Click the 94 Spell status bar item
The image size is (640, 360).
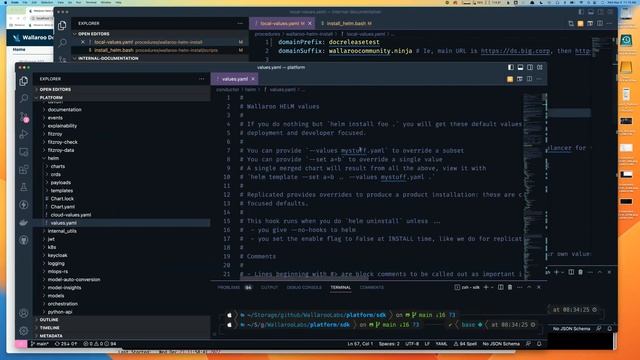[465, 344]
